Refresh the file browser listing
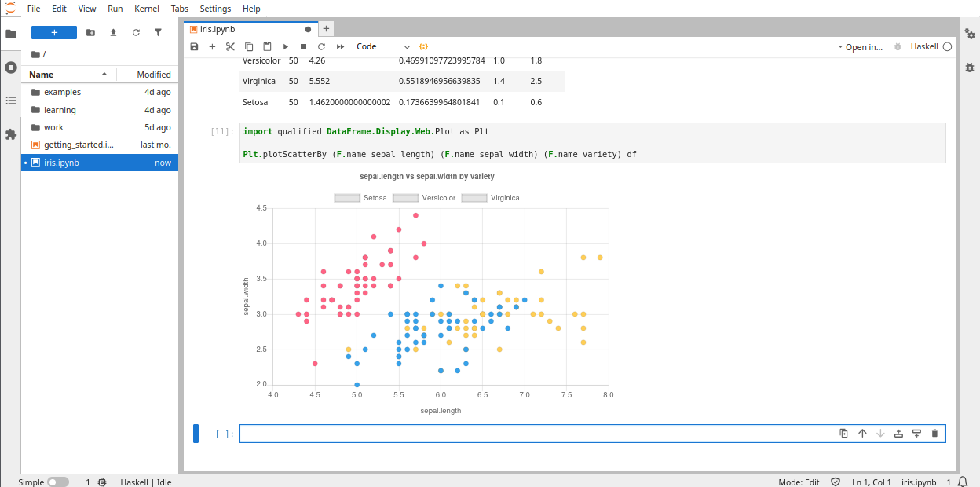This screenshot has width=980, height=487. (136, 32)
